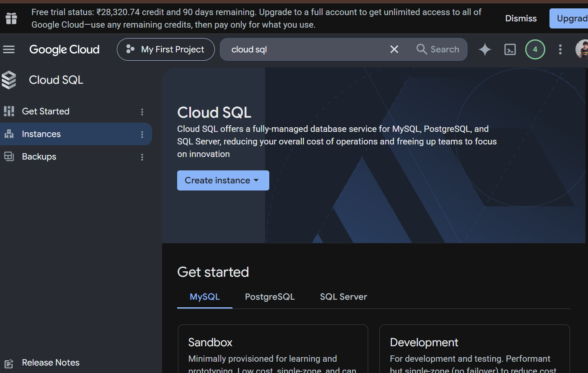This screenshot has height=373, width=588.
Task: Click the free trial status message text
Action: click(256, 18)
